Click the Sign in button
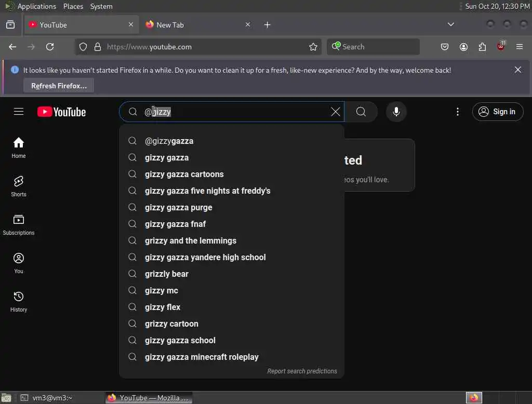This screenshot has height=404, width=532. [497, 112]
